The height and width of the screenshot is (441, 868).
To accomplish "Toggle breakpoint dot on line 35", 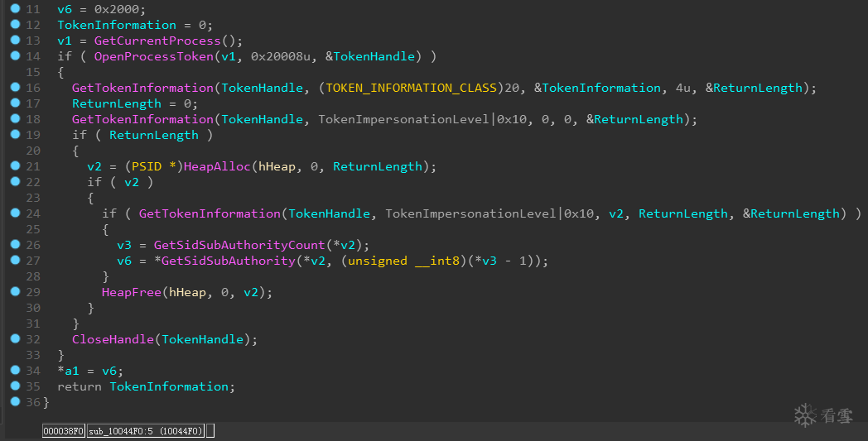I will click(x=16, y=386).
